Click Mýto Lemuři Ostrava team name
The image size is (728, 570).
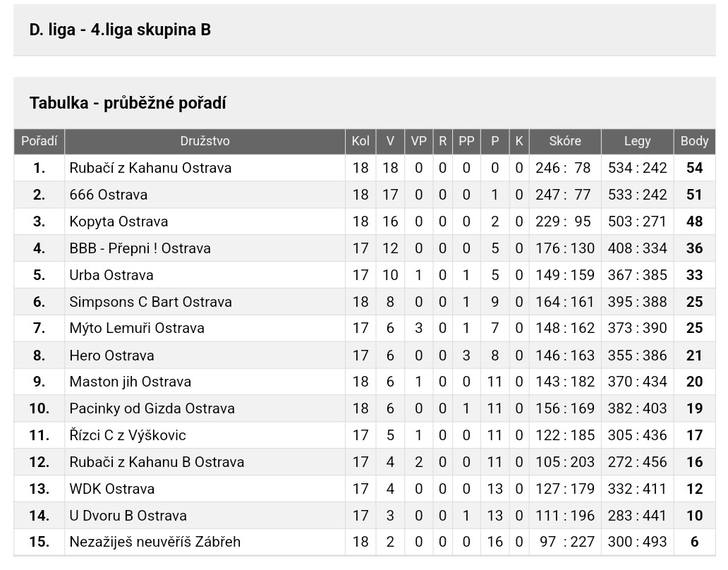pyautogui.click(x=137, y=328)
